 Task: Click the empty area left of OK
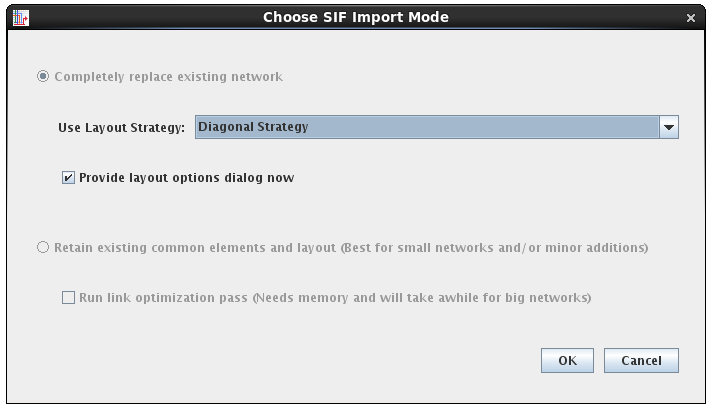[300, 360]
